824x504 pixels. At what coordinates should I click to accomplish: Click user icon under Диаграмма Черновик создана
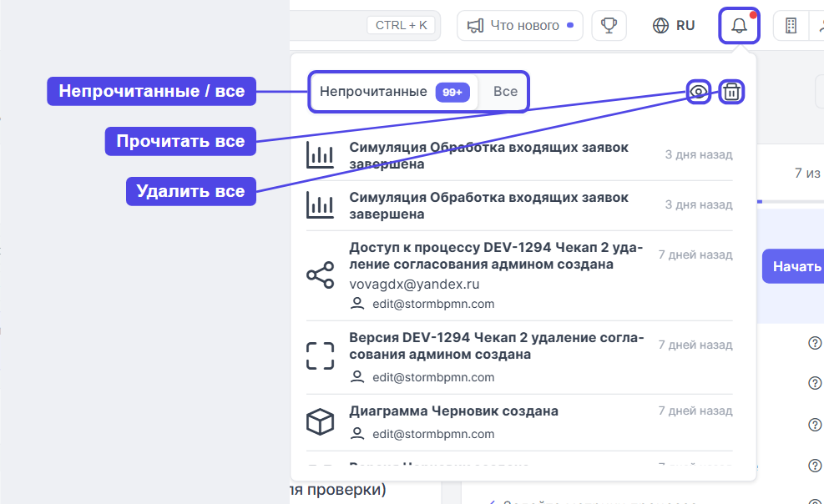[x=357, y=434]
